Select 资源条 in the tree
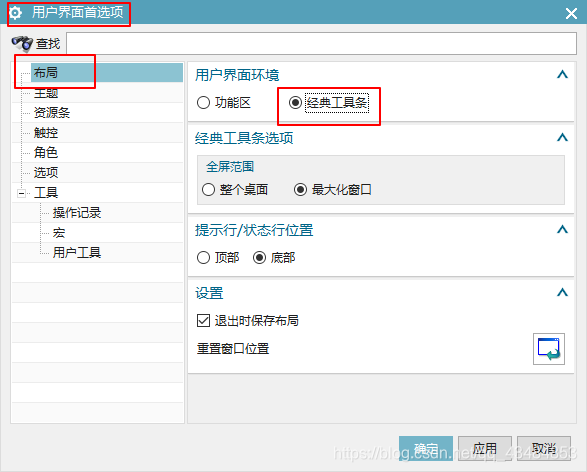This screenshot has width=587, height=472. [x=52, y=113]
